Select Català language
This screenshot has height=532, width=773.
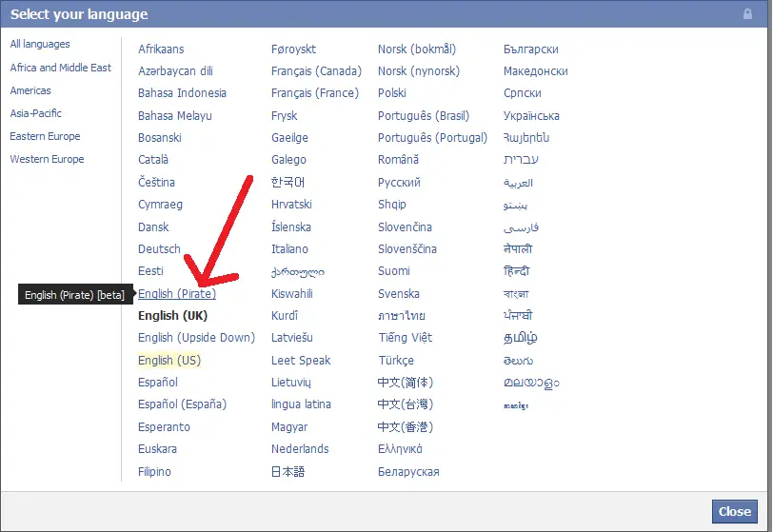coord(153,160)
